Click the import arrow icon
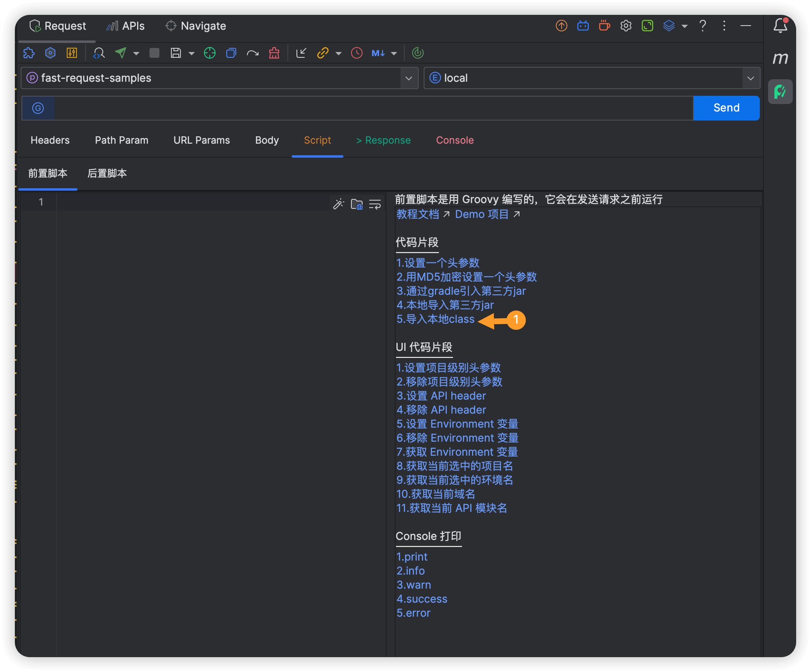Screen dimensions: 811x672 [301, 53]
